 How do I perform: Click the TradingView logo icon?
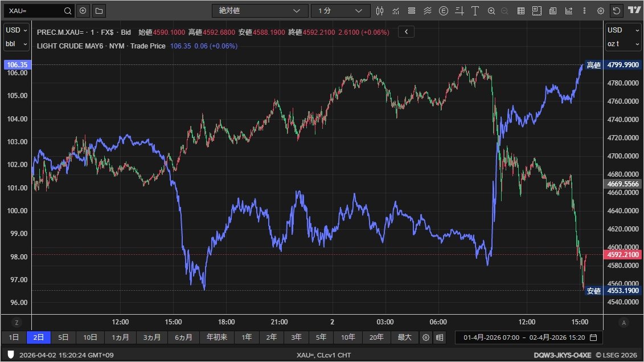tap(634, 10)
